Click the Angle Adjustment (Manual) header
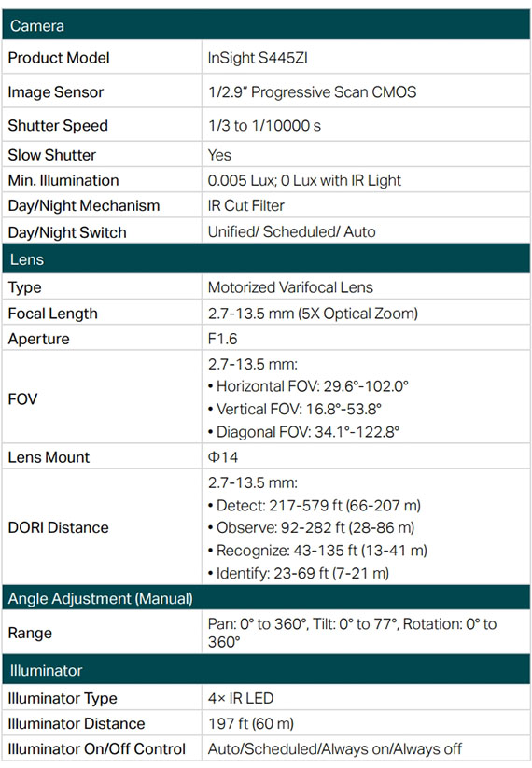Screen dimensions: 532x768 pyautogui.click(x=266, y=598)
